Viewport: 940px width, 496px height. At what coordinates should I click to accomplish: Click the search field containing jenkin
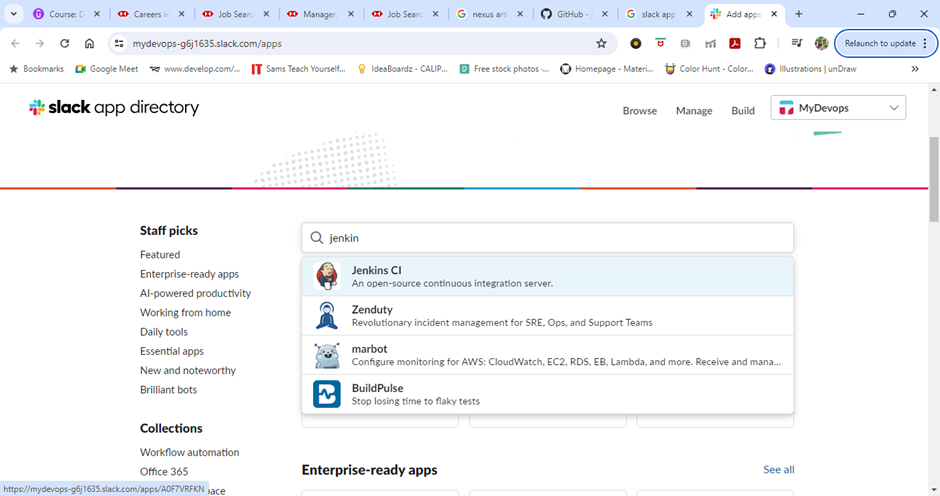click(547, 238)
